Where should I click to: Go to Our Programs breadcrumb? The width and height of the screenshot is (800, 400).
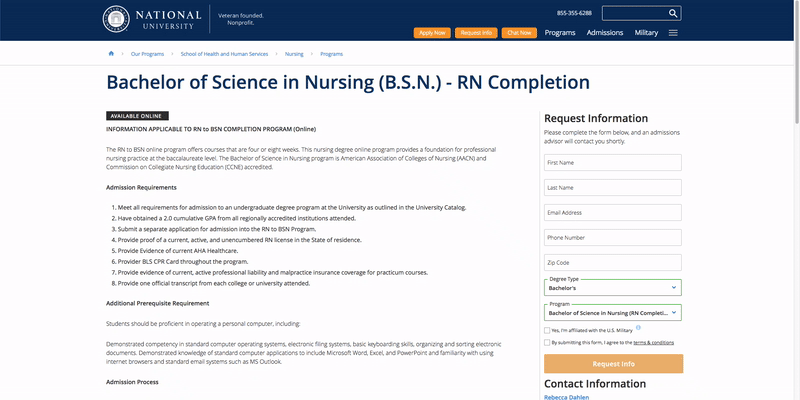pos(147,54)
